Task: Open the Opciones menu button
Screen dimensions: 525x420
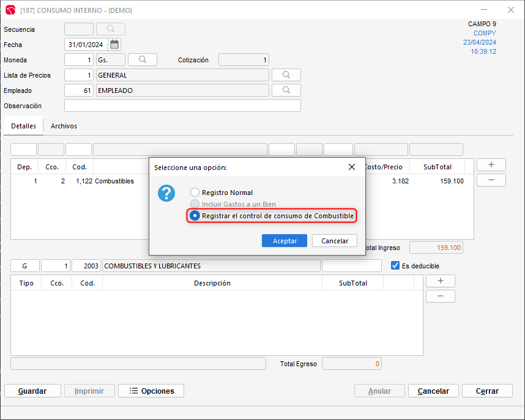Action: coord(151,391)
